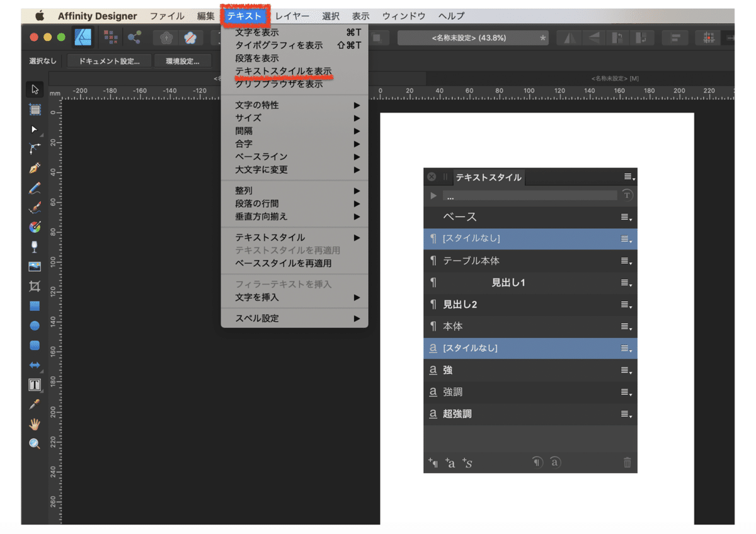Choose ベーススタイルを再適用 menu item

tap(294, 263)
